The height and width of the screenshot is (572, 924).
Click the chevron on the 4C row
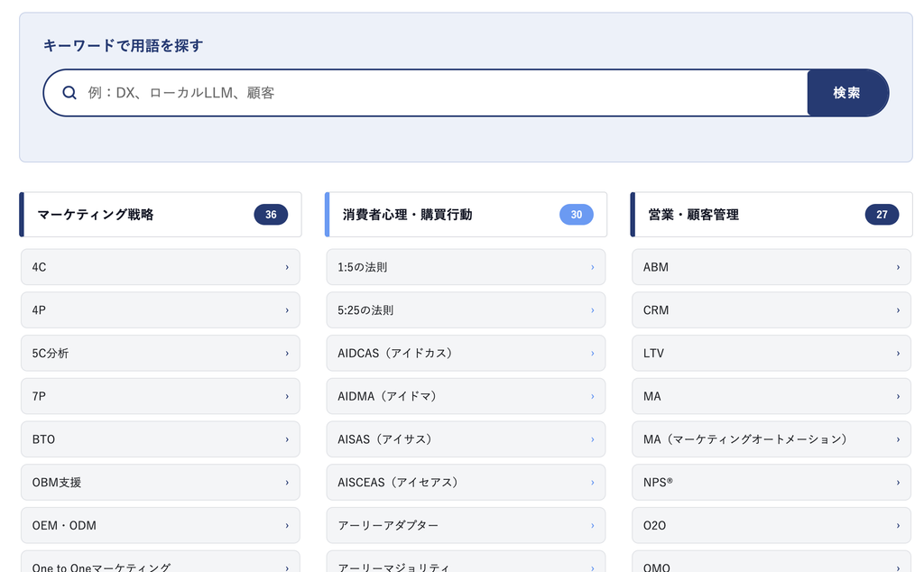coord(287,267)
